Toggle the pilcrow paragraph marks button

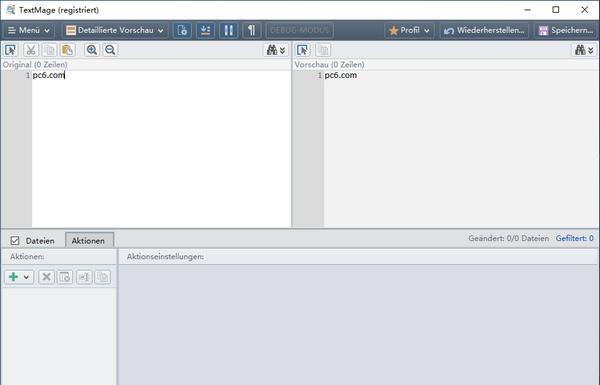(252, 30)
